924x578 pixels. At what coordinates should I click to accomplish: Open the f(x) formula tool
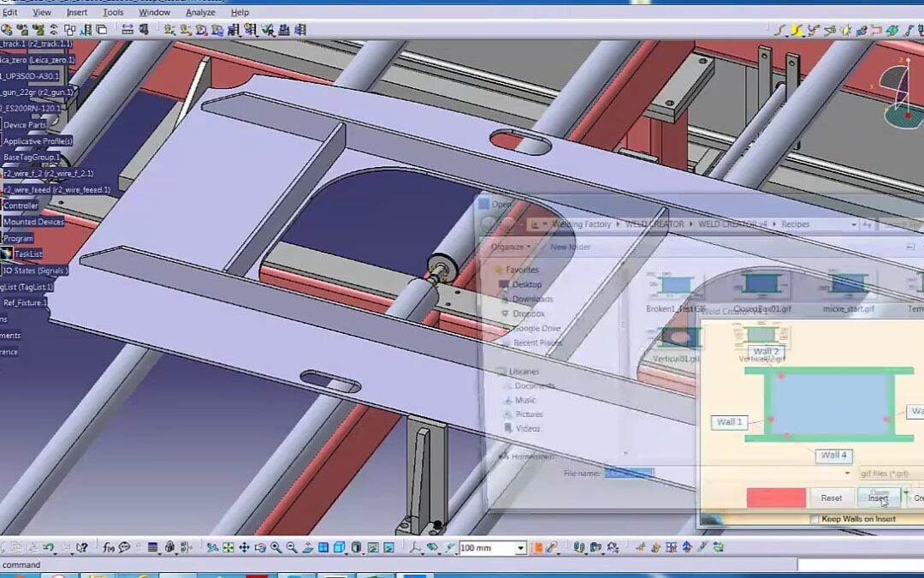click(x=109, y=548)
